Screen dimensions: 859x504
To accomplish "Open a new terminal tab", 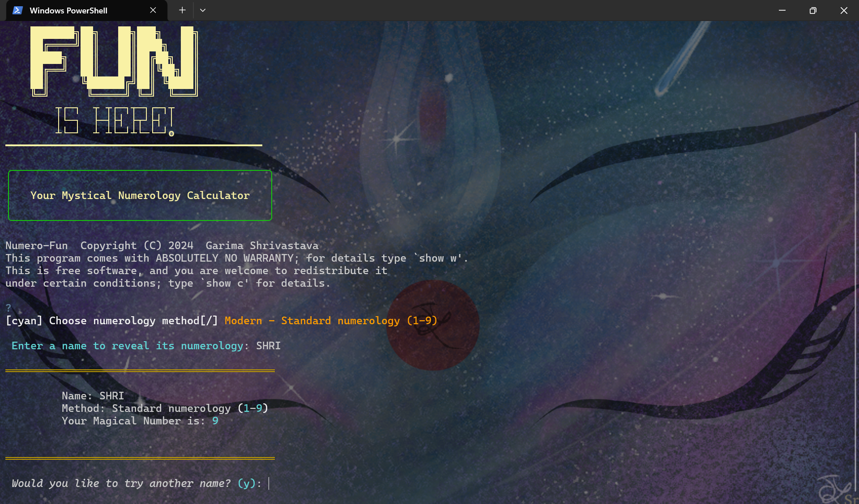I will tap(182, 10).
